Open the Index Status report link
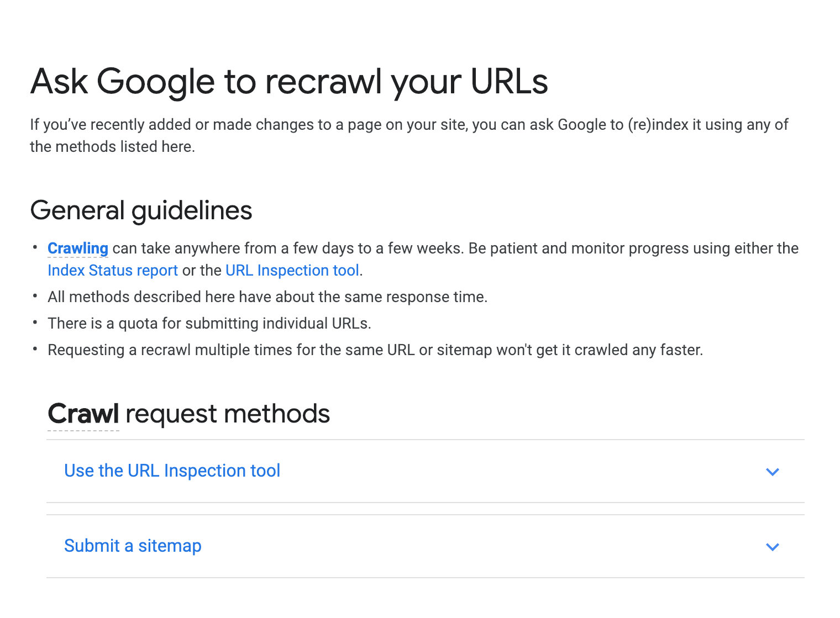 coord(112,270)
